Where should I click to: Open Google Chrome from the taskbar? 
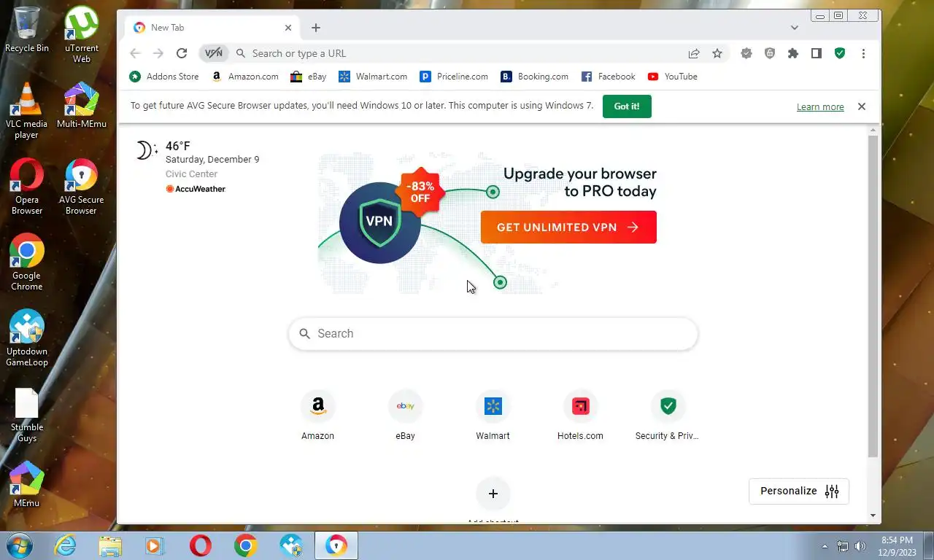tap(246, 545)
